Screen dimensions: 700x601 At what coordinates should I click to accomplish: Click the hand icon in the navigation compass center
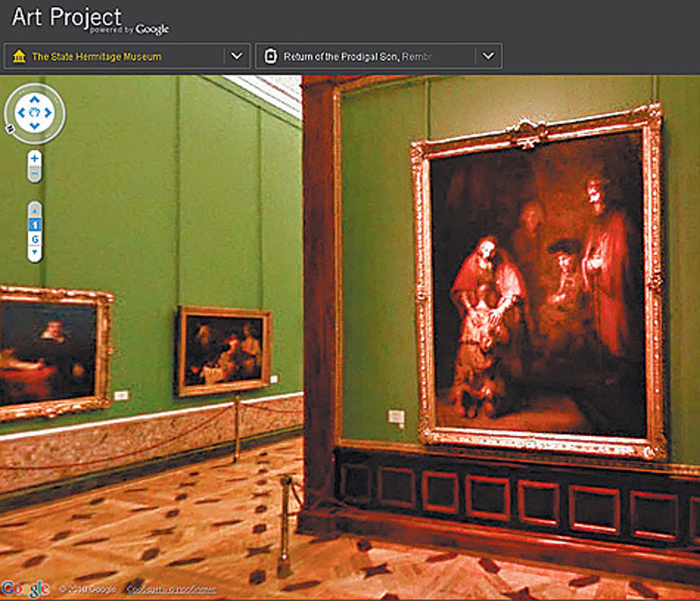(34, 113)
